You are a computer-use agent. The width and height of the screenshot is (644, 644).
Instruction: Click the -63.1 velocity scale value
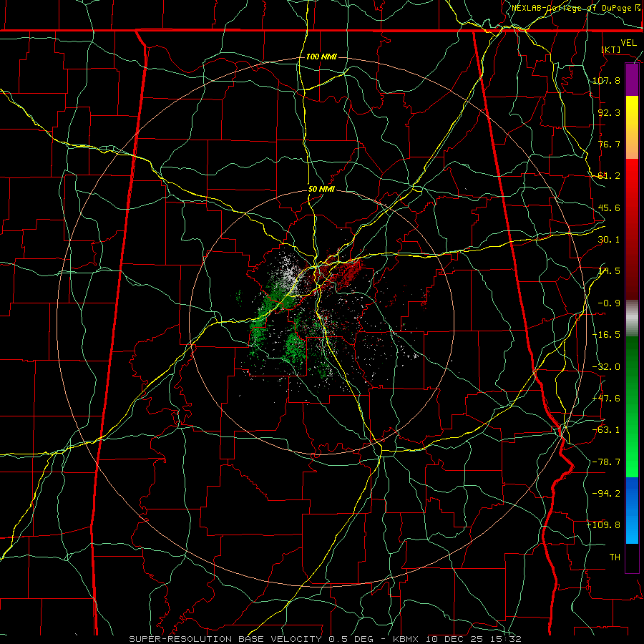tap(606, 430)
